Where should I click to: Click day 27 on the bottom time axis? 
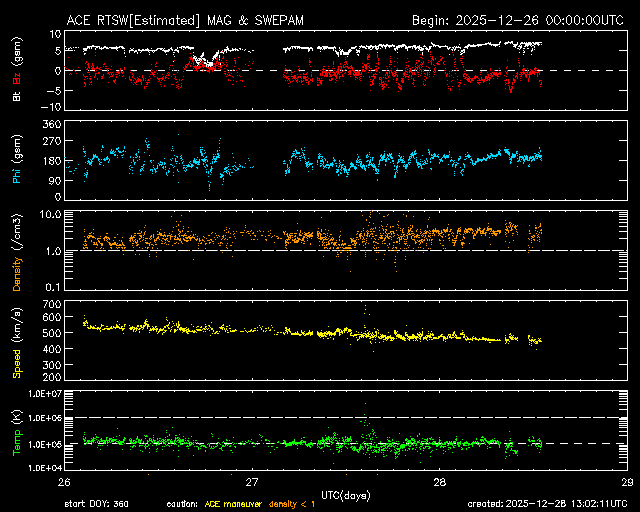click(254, 481)
